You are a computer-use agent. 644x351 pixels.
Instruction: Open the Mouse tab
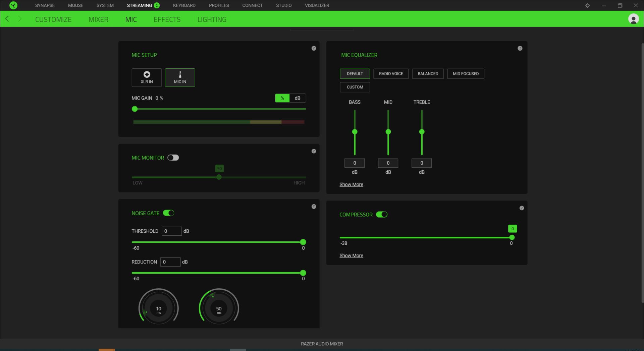(x=75, y=5)
